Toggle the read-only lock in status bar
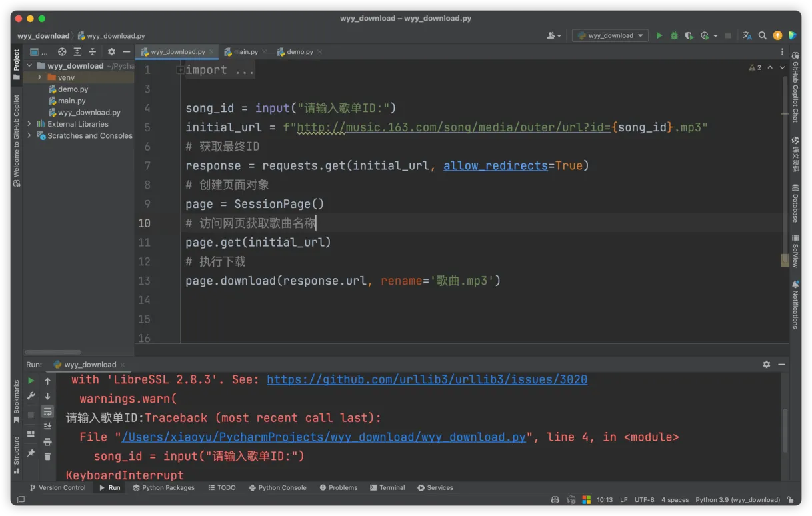 (x=790, y=499)
